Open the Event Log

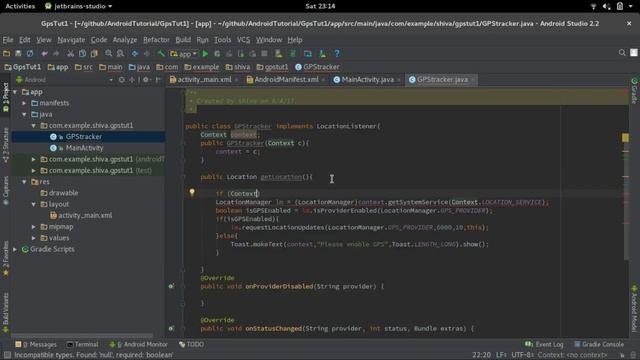coord(544,344)
